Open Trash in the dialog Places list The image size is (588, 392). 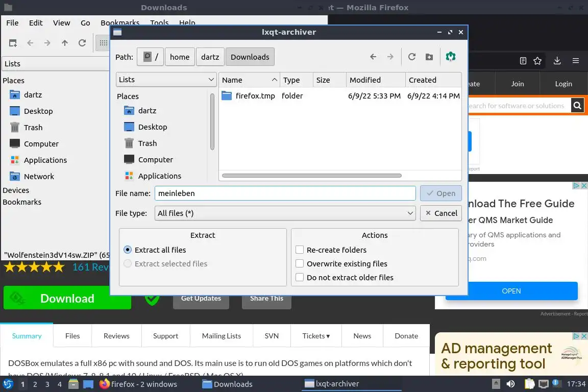[x=148, y=143]
